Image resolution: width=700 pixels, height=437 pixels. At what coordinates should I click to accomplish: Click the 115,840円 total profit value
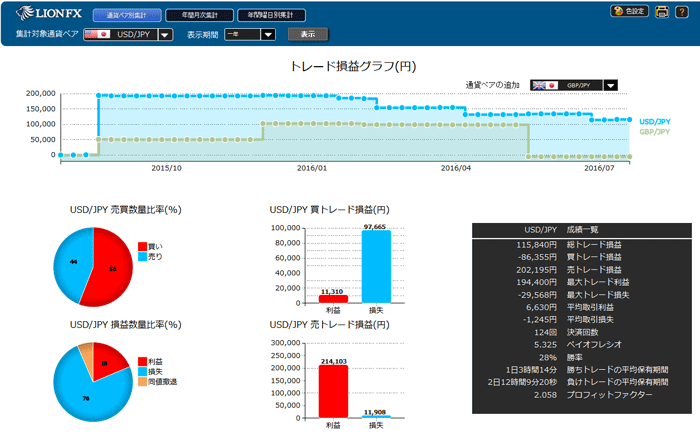tap(536, 245)
